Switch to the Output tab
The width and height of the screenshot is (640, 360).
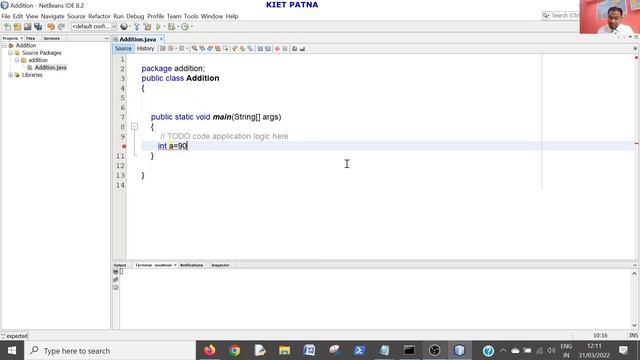(x=120, y=265)
